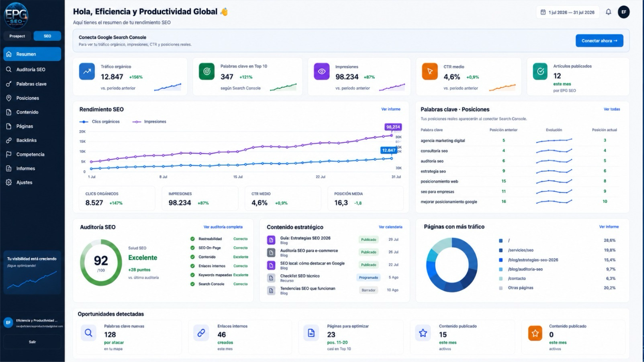Image resolution: width=644 pixels, height=362 pixels.
Task: Click the SEO On-Page green check icon
Action: 193,248
